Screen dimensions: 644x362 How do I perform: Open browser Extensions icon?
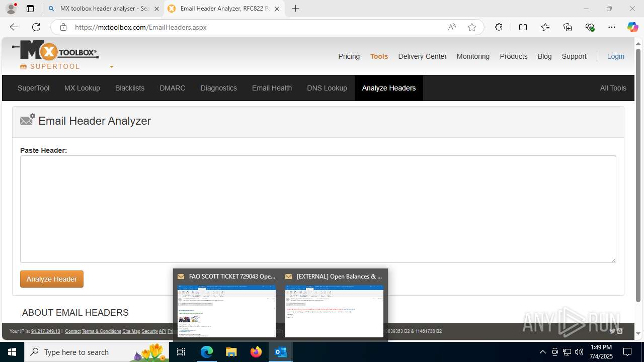[x=499, y=27]
